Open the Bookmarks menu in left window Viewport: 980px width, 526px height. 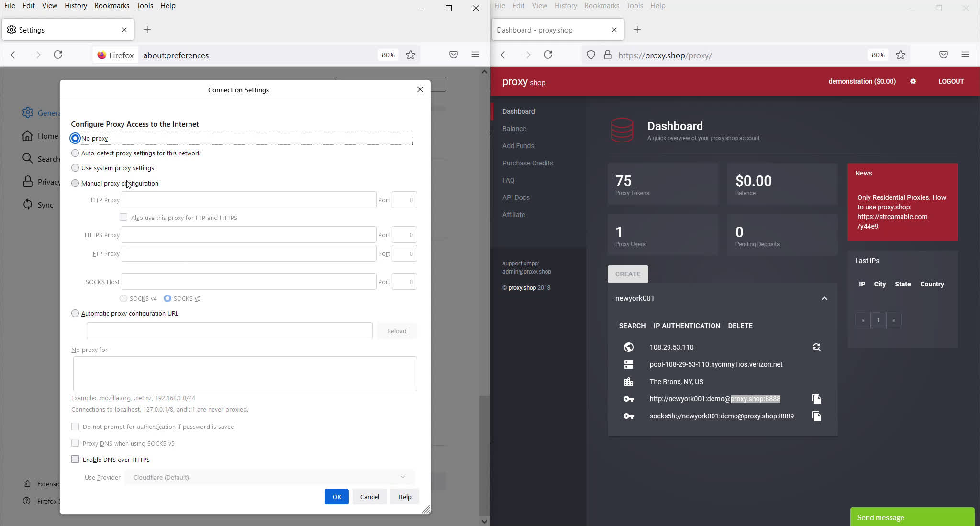(x=111, y=6)
